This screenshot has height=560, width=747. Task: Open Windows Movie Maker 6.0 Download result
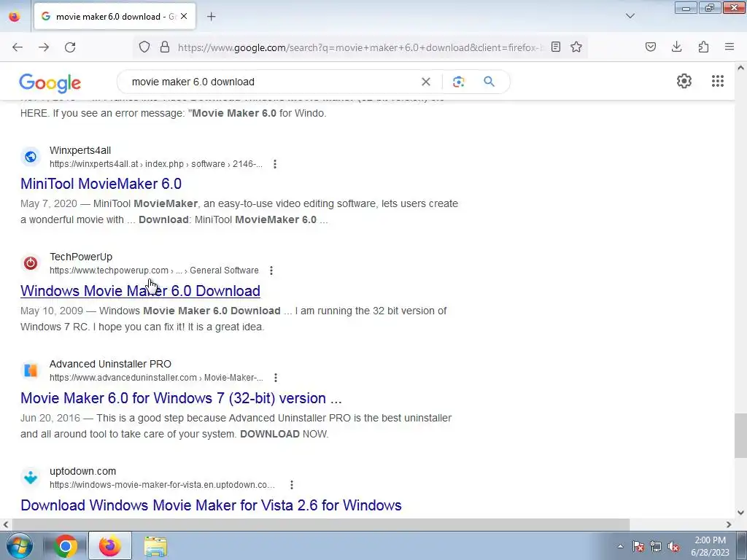pos(140,291)
